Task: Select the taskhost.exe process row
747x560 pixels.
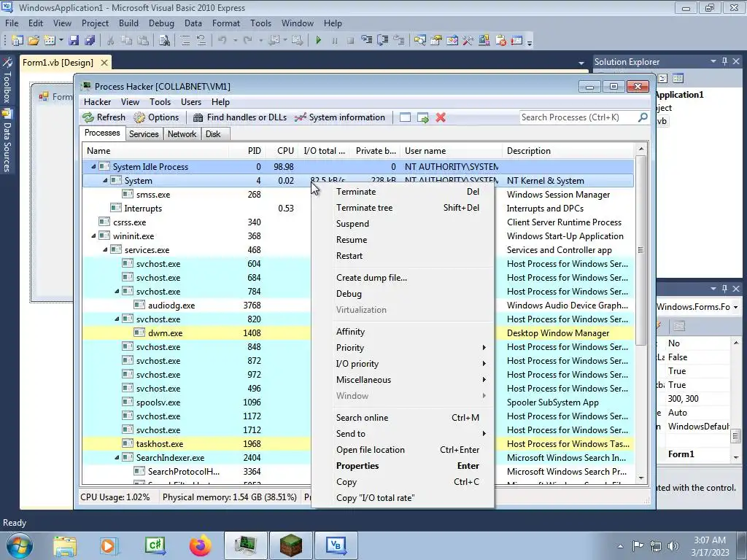Action: pyautogui.click(x=358, y=444)
